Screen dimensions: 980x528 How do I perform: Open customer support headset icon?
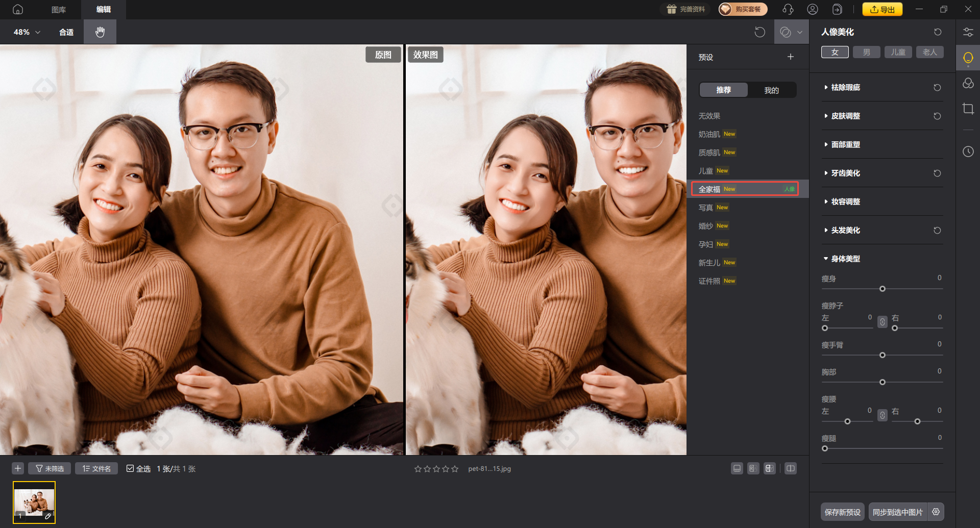pyautogui.click(x=788, y=9)
